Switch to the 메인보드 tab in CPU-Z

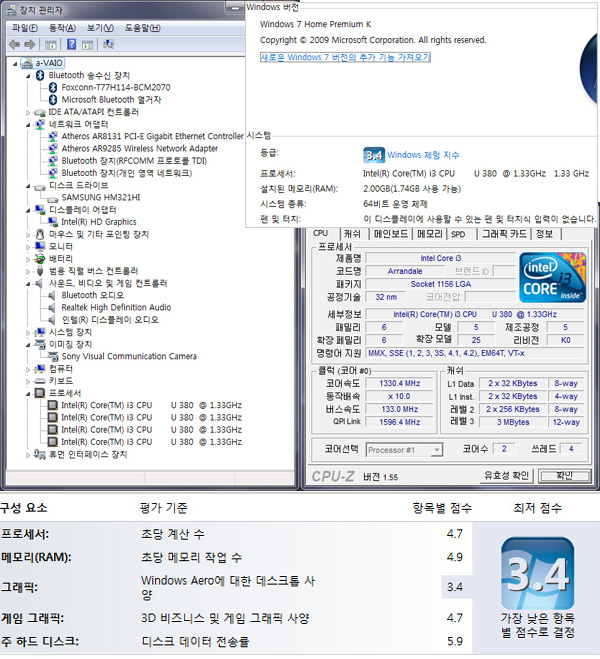click(391, 234)
